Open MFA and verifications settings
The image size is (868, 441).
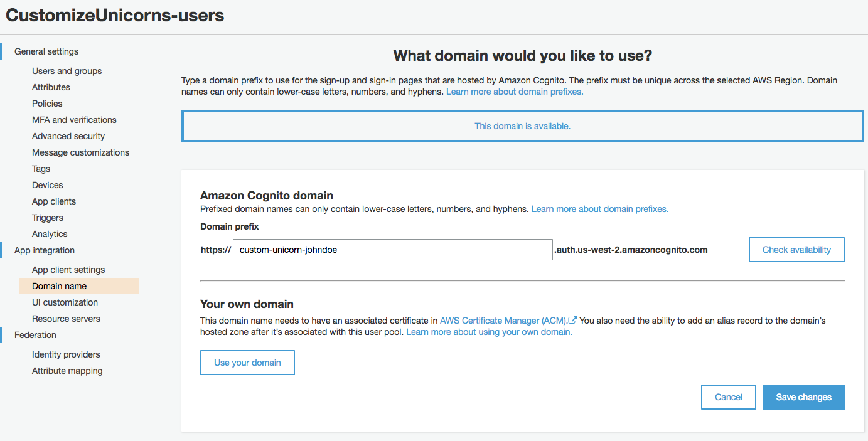pyautogui.click(x=74, y=120)
